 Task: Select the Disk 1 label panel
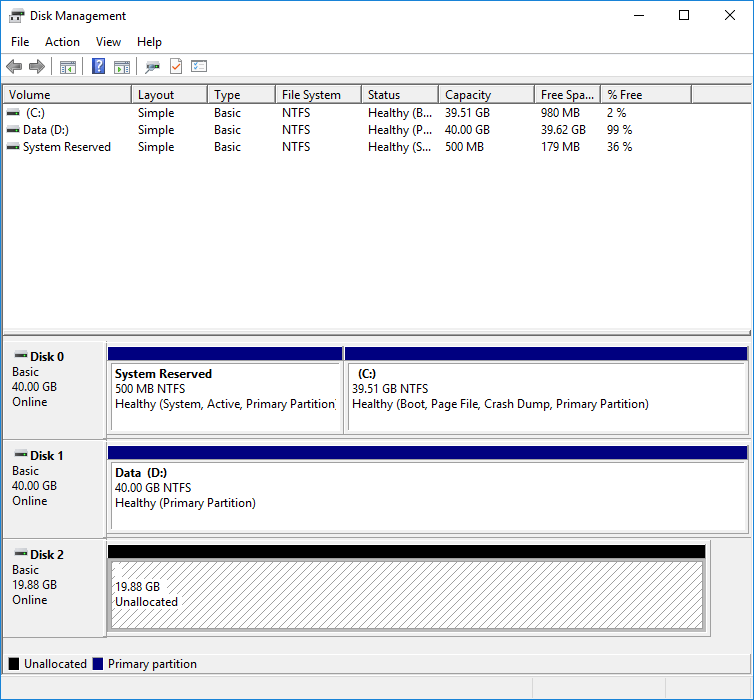click(54, 489)
